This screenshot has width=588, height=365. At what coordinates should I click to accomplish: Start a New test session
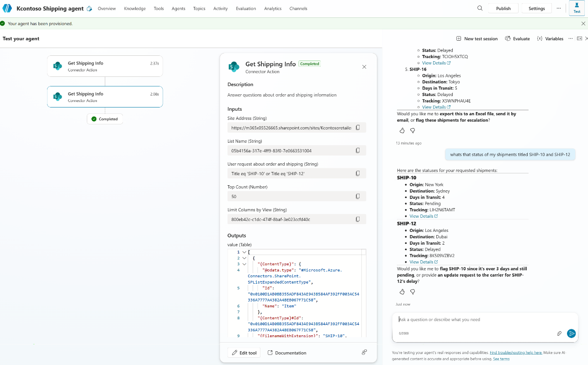pos(477,39)
